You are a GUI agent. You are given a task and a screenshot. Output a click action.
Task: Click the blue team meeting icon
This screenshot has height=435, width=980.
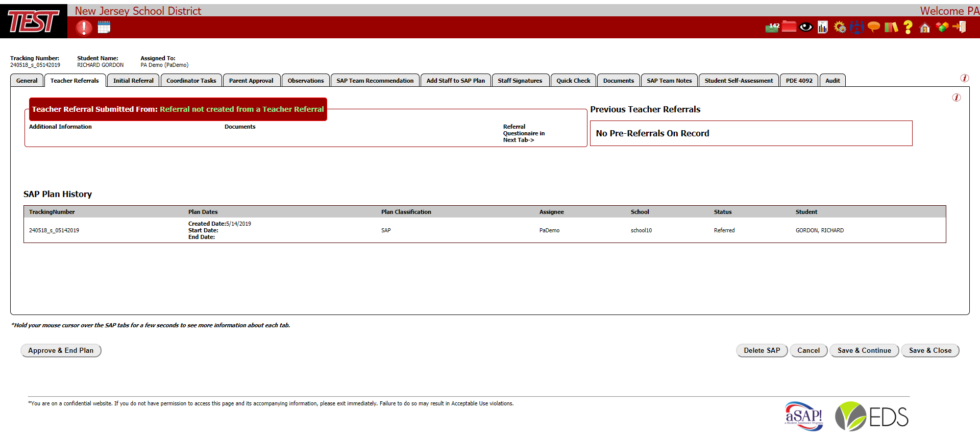(857, 27)
